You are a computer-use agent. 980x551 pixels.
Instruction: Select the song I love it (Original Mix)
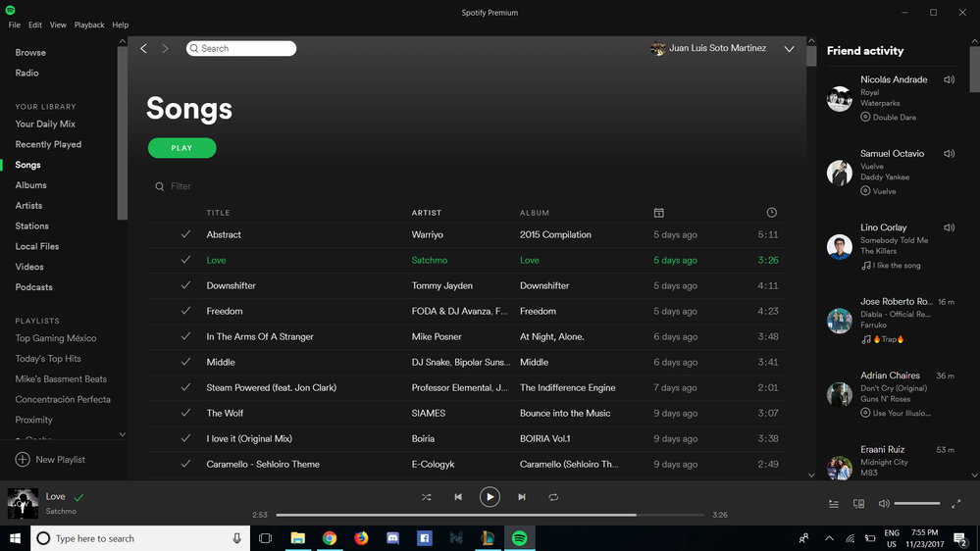point(249,438)
